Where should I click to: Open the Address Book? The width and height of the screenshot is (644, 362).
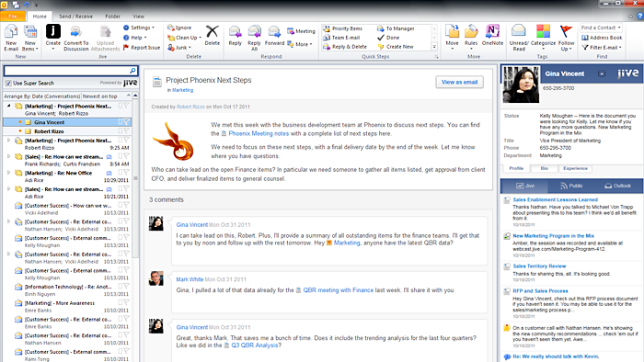(x=602, y=38)
